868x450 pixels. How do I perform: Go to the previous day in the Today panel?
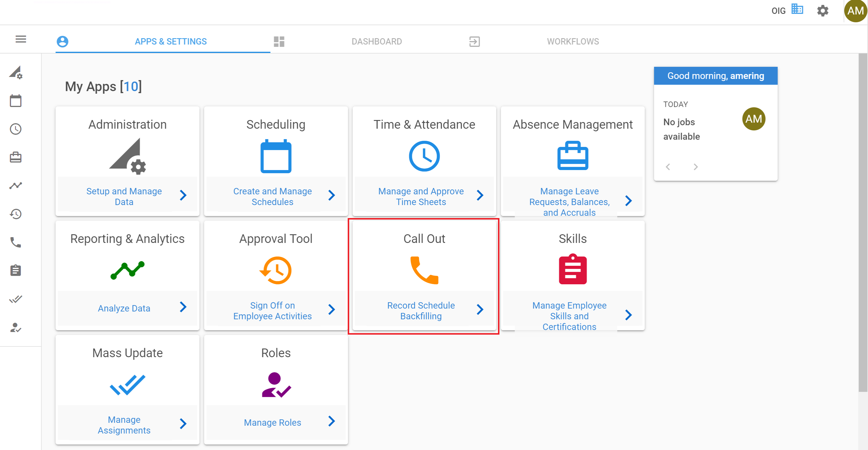point(667,167)
